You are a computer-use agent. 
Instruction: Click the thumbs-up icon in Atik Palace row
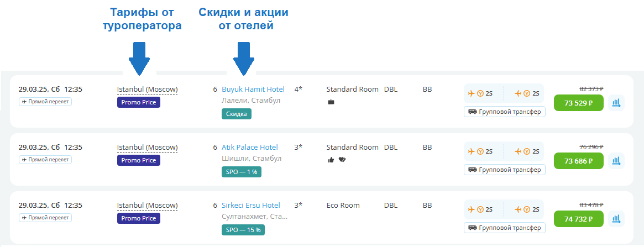[x=331, y=160]
